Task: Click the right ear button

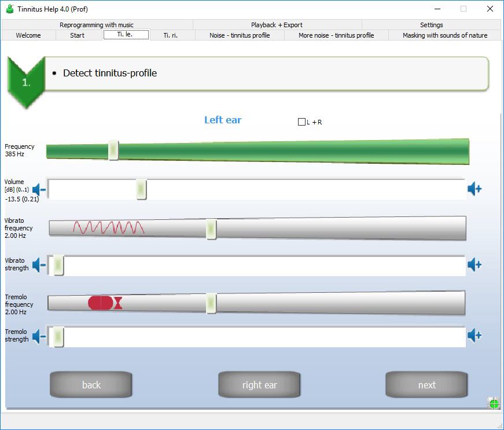Action: coord(259,385)
